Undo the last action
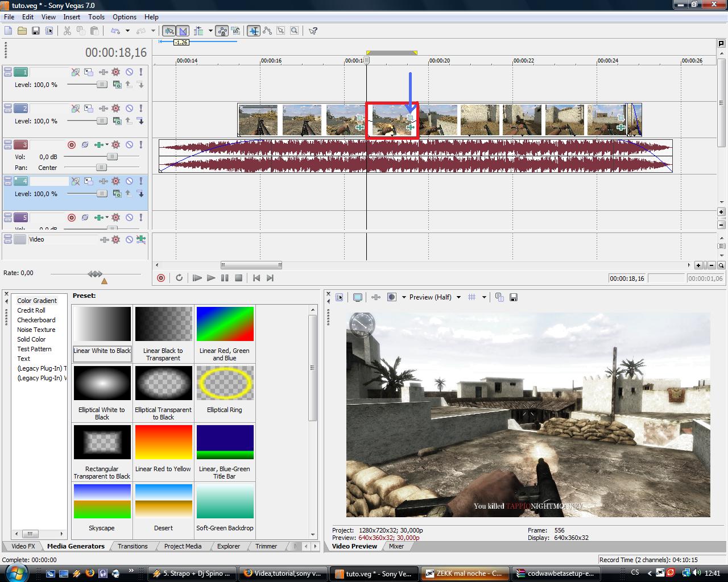This screenshot has height=582, width=728. [115, 31]
